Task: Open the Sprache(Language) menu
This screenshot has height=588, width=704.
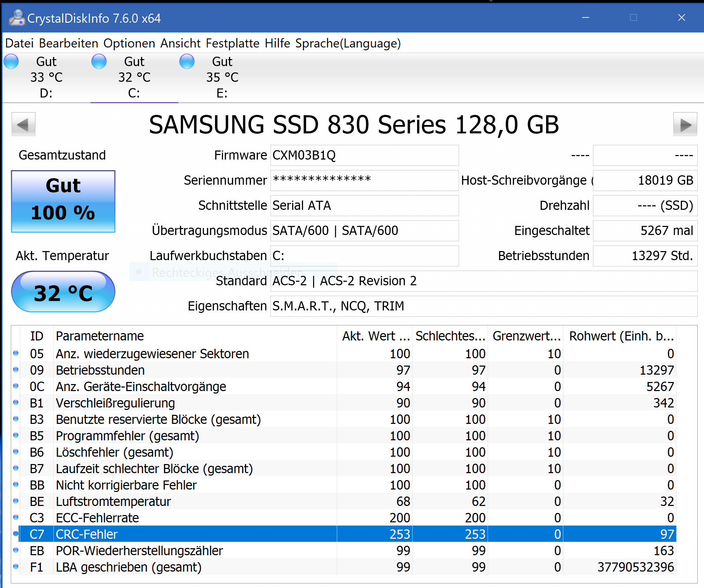Action: [348, 43]
